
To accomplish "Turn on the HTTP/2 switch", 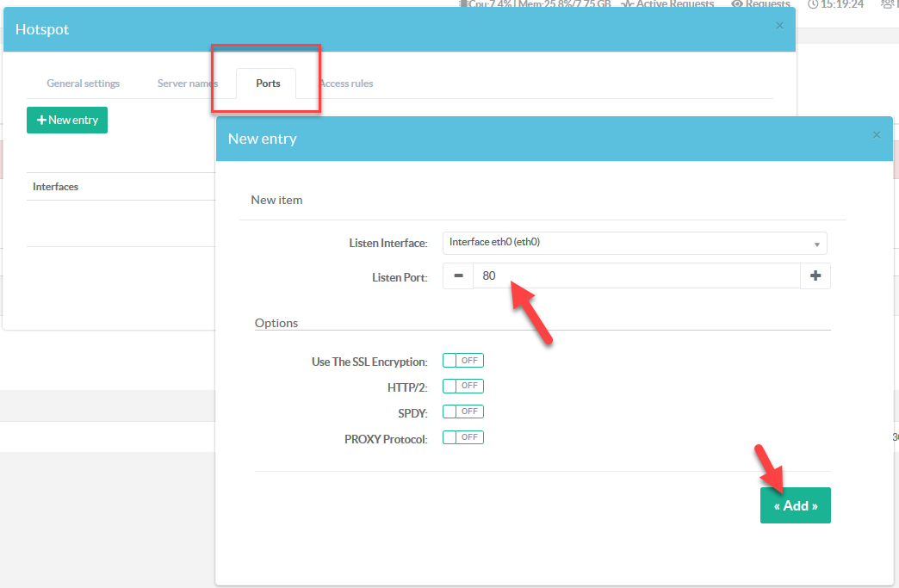I will (x=463, y=386).
